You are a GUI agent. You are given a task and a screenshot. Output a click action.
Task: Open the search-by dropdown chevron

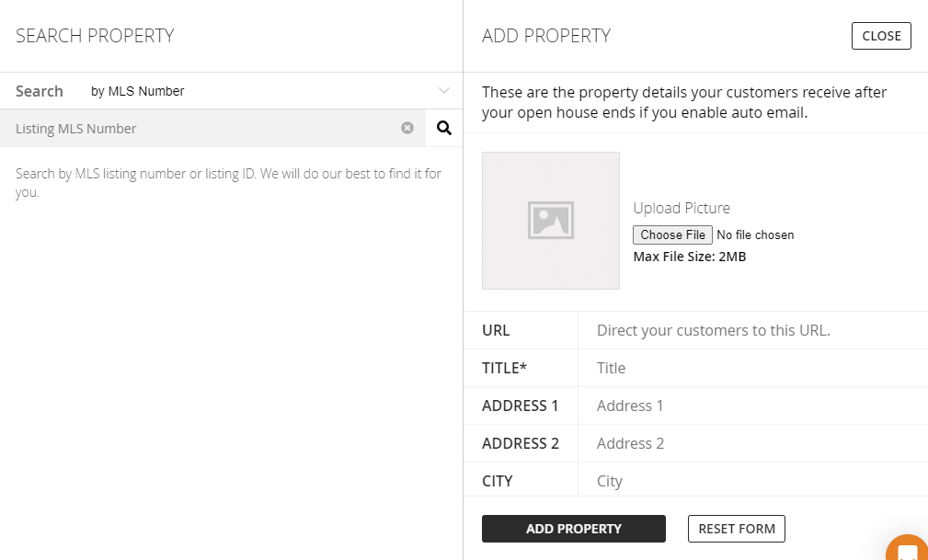pyautogui.click(x=444, y=90)
